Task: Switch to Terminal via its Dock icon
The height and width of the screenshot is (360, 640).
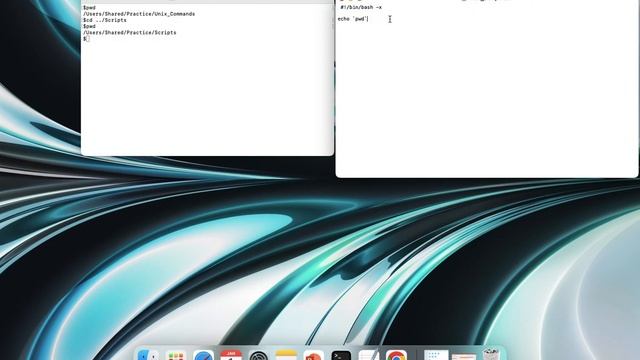Action: tap(341, 355)
